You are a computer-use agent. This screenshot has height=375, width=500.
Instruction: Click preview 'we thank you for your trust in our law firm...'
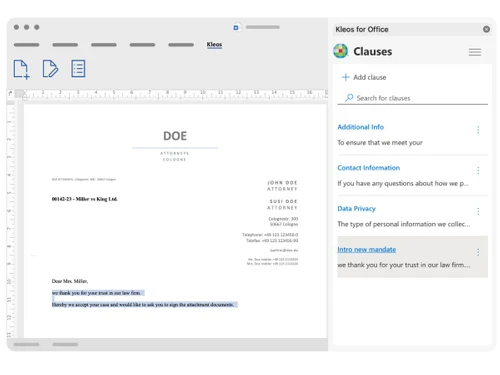coord(403,265)
